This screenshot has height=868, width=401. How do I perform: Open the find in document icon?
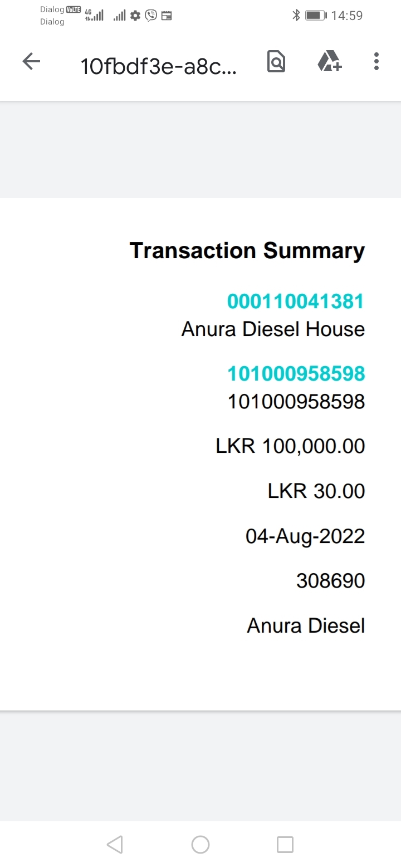pyautogui.click(x=276, y=62)
